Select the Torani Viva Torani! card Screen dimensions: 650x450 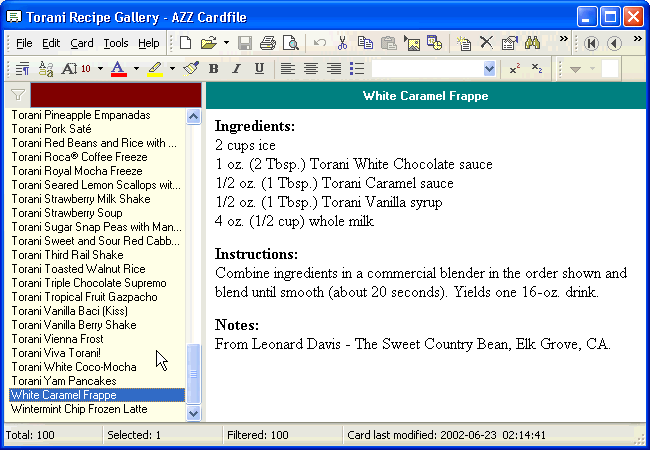point(97,353)
